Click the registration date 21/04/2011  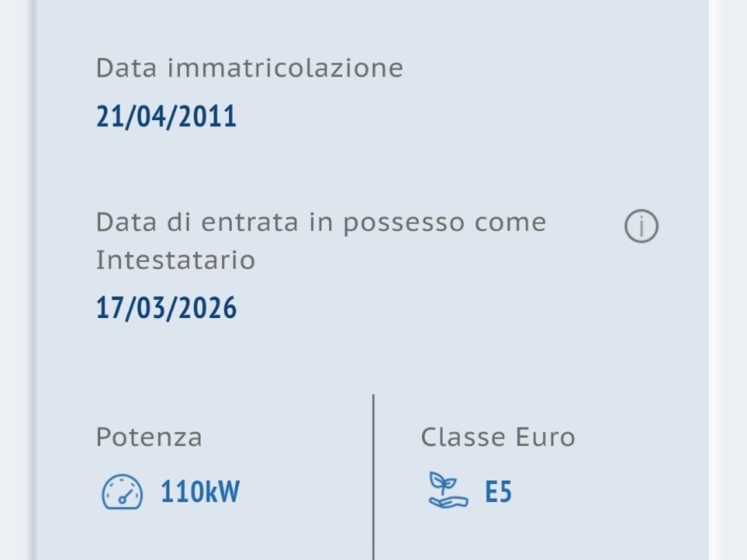coord(166,116)
